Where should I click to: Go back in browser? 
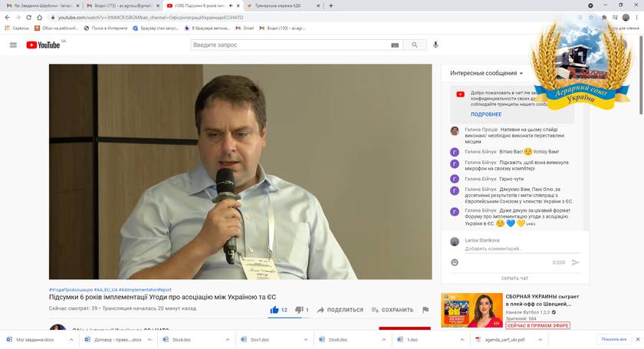coord(7,18)
